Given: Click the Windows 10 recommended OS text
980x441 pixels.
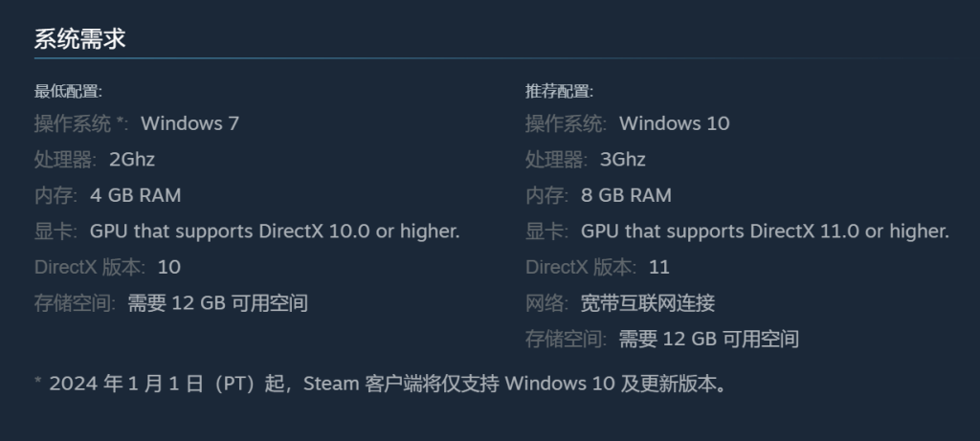Looking at the screenshot, I should click(675, 123).
